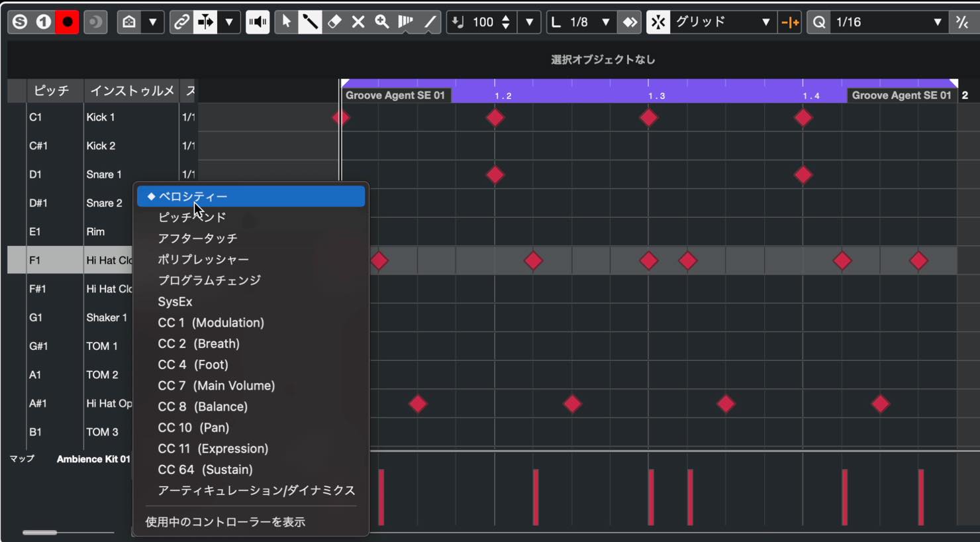Click the orange snap grid-type icon
The width and height of the screenshot is (980, 542).
[x=790, y=22]
